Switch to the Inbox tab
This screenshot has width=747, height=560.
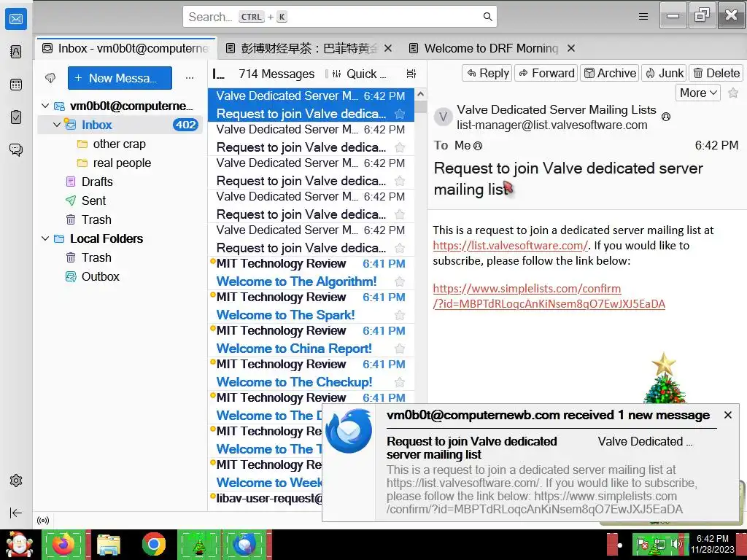point(125,48)
